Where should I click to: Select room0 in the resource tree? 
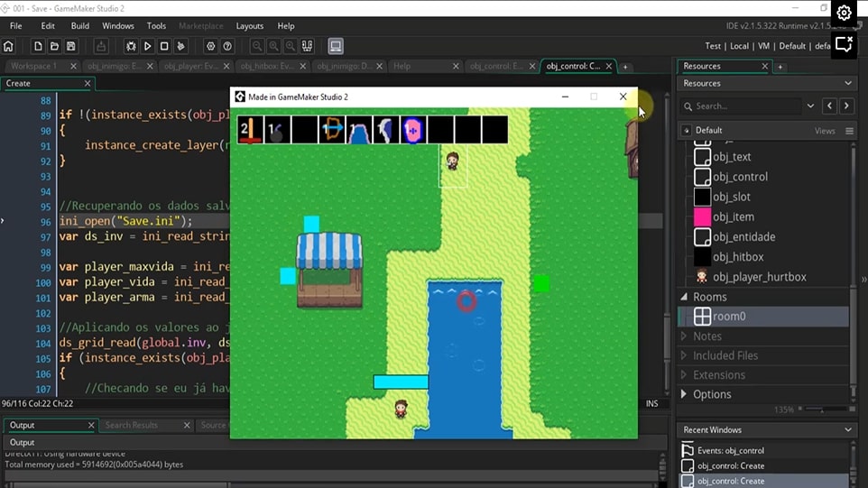[729, 317]
